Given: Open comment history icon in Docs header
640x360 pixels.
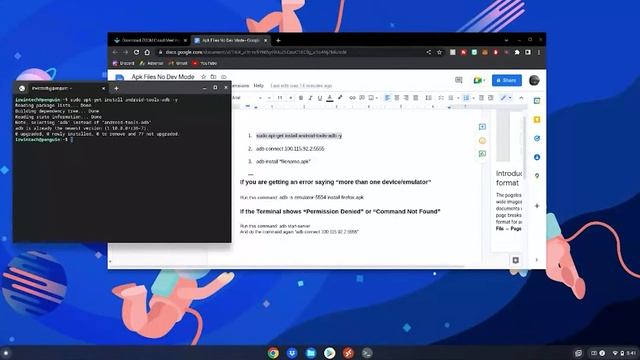Looking at the screenshot, I should [459, 80].
